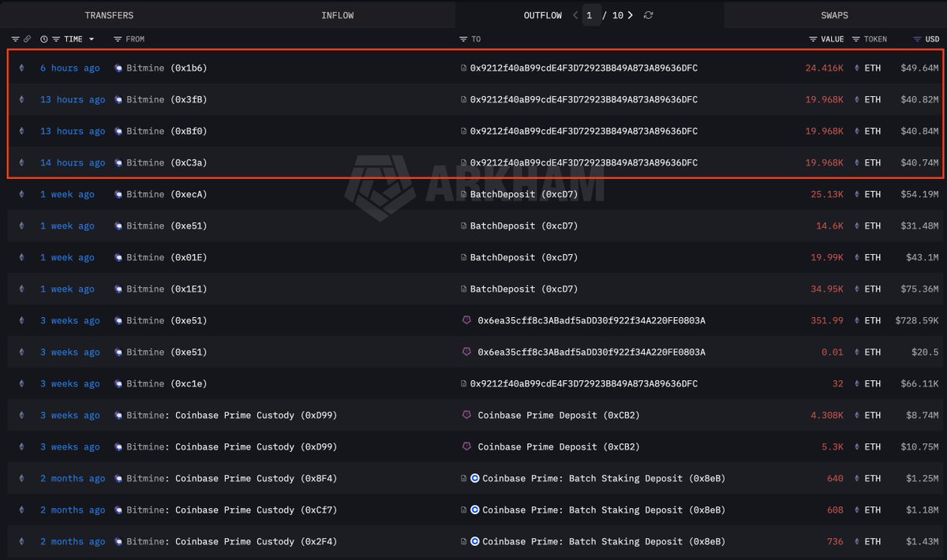Click the USD amount $10.75M
Screen dimensions: 947x560
[x=919, y=446]
